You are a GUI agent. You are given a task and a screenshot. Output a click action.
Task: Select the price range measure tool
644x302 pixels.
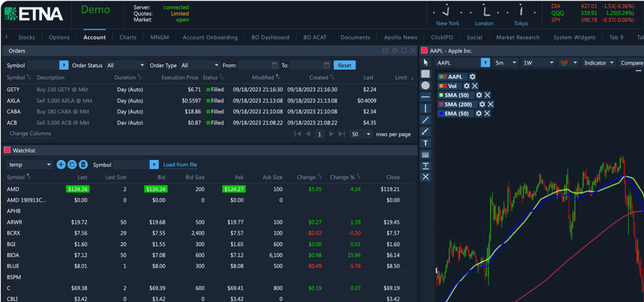point(426,165)
